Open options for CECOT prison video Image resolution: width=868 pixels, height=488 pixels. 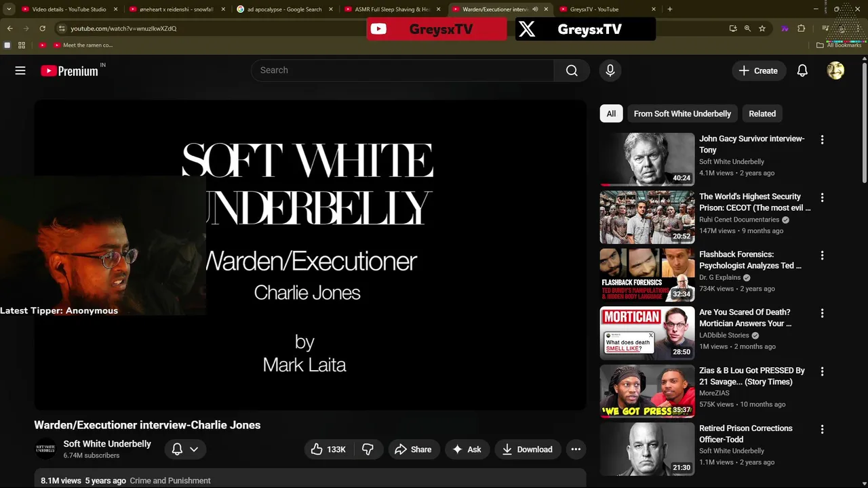(822, 198)
